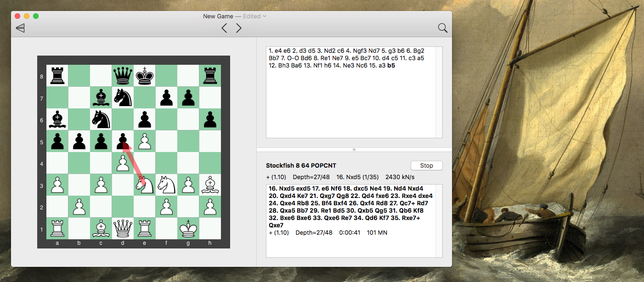
Task: Select the white pawn on b2
Action: coord(79,207)
